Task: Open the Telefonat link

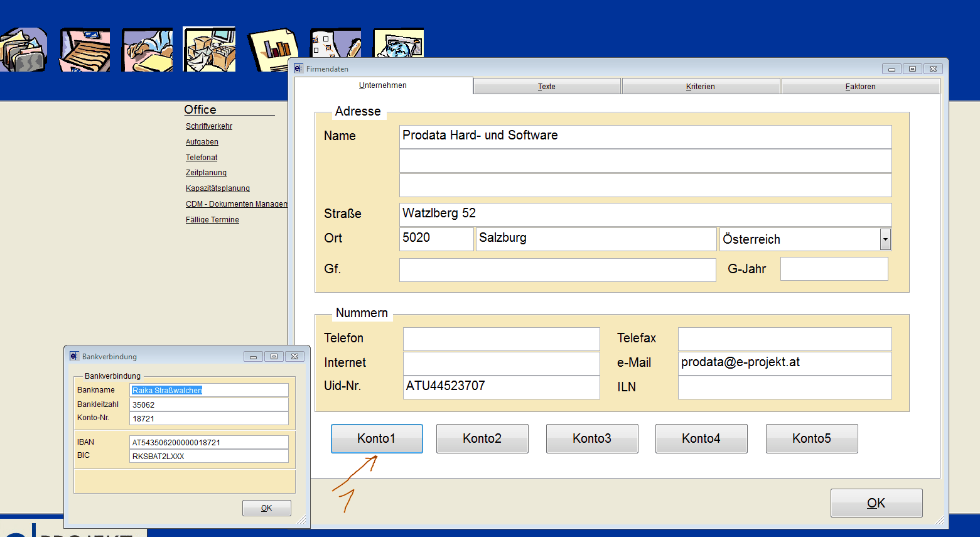Action: [x=202, y=158]
